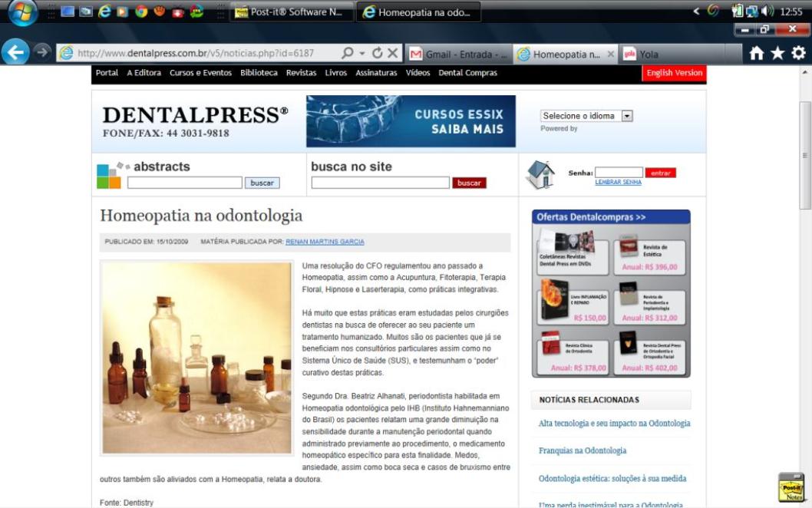
Task: Open the Ofertas Dentalcompras header link
Action: coord(591,217)
